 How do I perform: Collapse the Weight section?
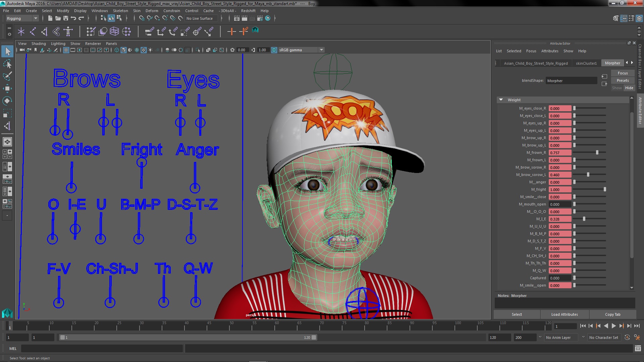501,100
